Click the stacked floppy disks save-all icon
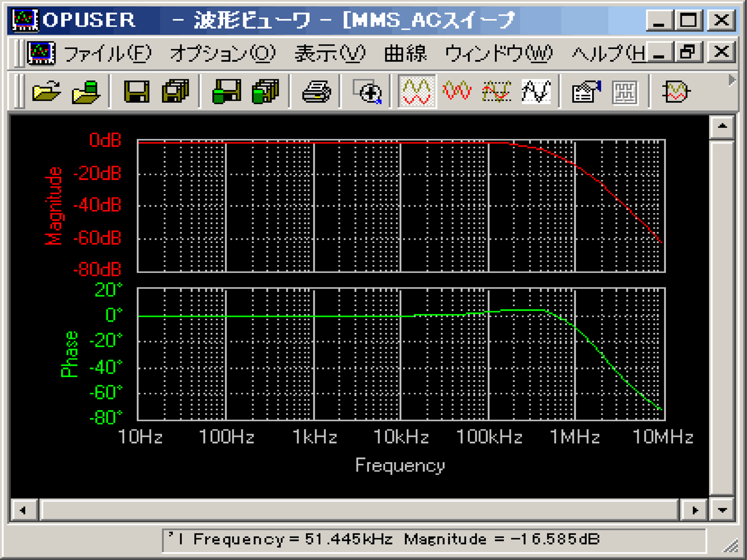The image size is (747, 560). point(176,91)
